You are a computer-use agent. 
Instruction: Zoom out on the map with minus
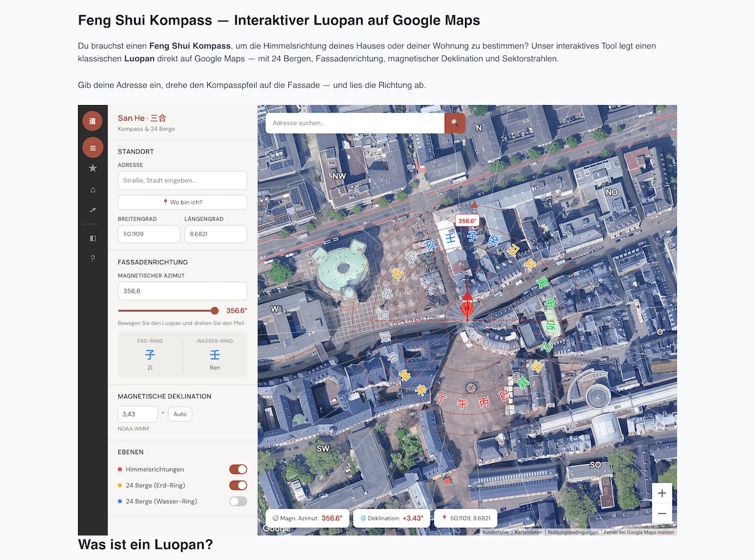coord(662,514)
